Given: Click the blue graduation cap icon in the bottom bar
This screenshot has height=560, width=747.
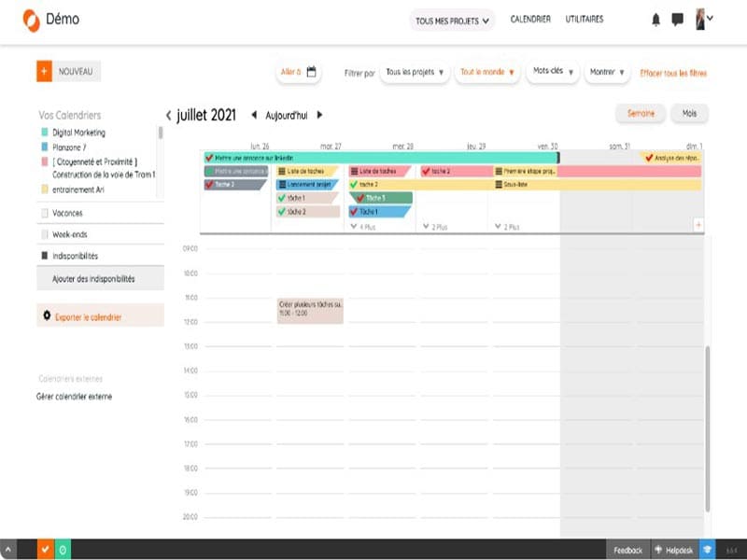Looking at the screenshot, I should [707, 550].
